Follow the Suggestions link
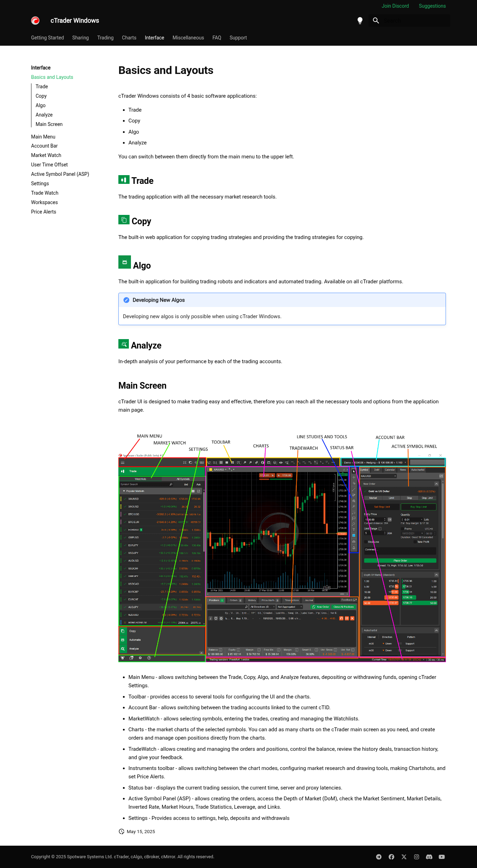This screenshot has height=868, width=477. coord(432,6)
